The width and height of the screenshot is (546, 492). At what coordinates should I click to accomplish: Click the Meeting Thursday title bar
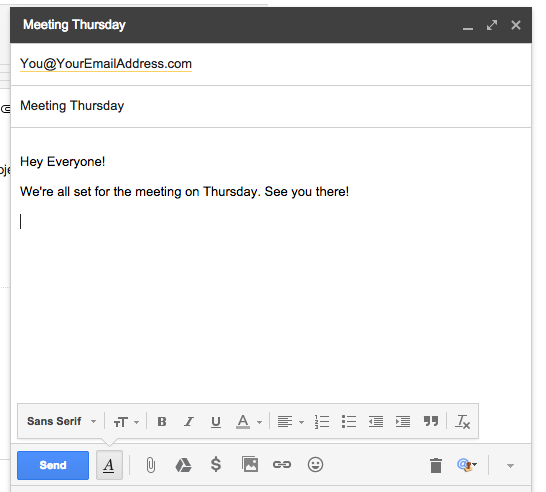point(271,25)
